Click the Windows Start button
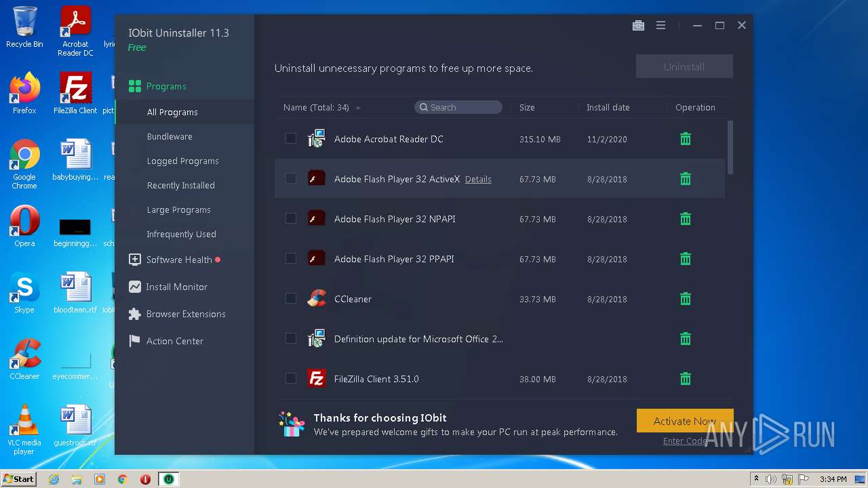 point(18,479)
